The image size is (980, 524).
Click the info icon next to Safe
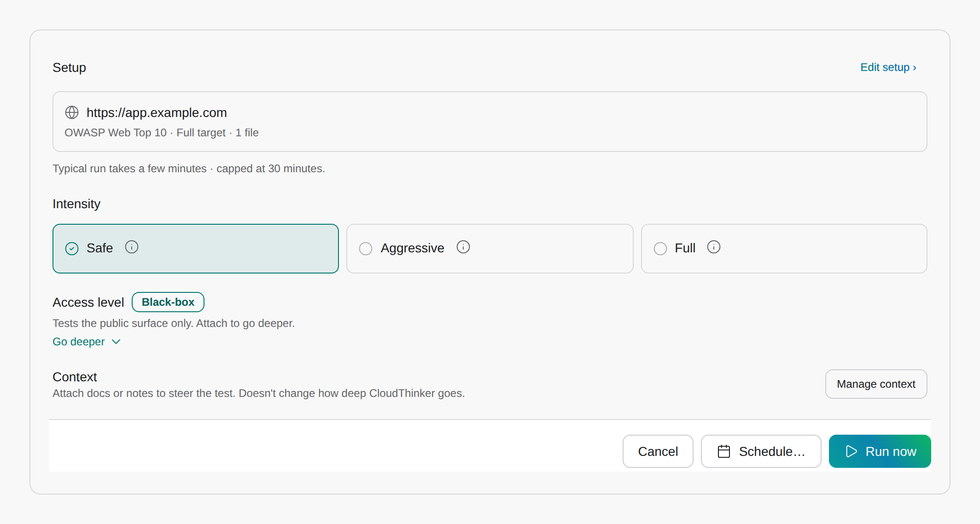coord(132,247)
